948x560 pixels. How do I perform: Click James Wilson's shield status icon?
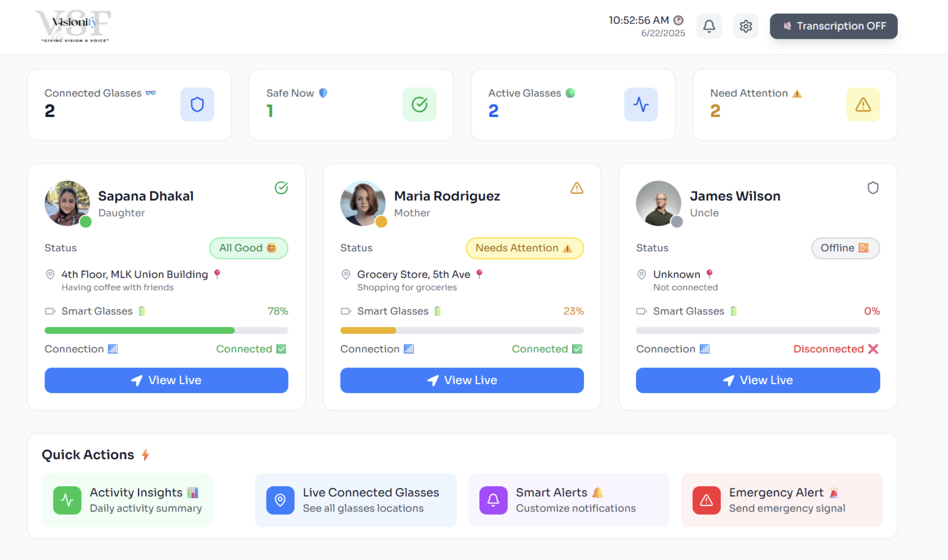pyautogui.click(x=873, y=188)
